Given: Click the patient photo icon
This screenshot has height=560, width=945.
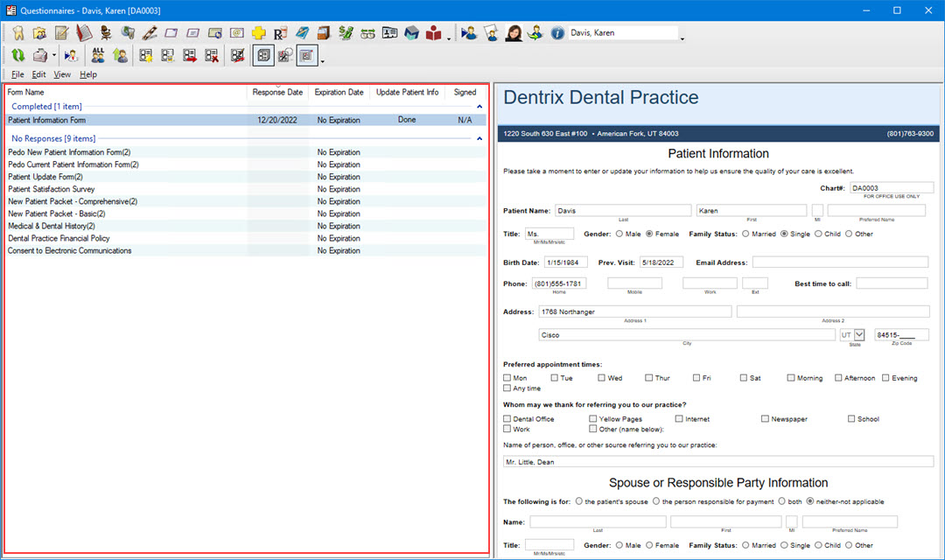Looking at the screenshot, I should 514,33.
